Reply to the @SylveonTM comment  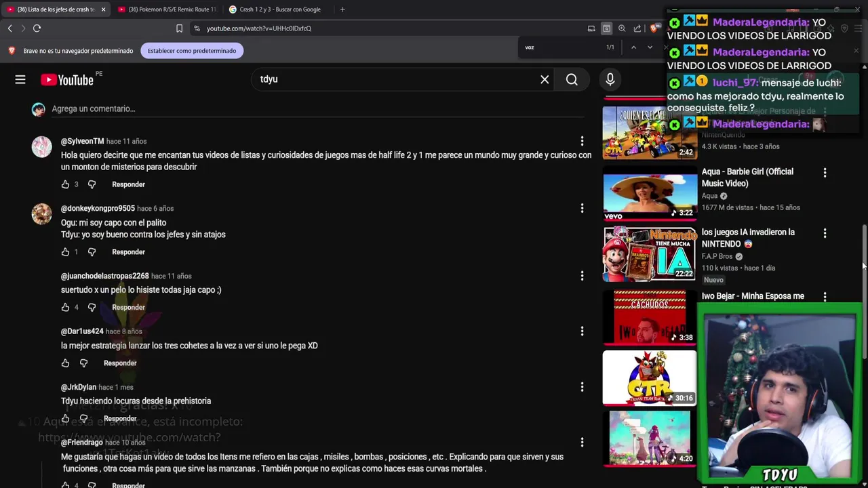(x=128, y=184)
